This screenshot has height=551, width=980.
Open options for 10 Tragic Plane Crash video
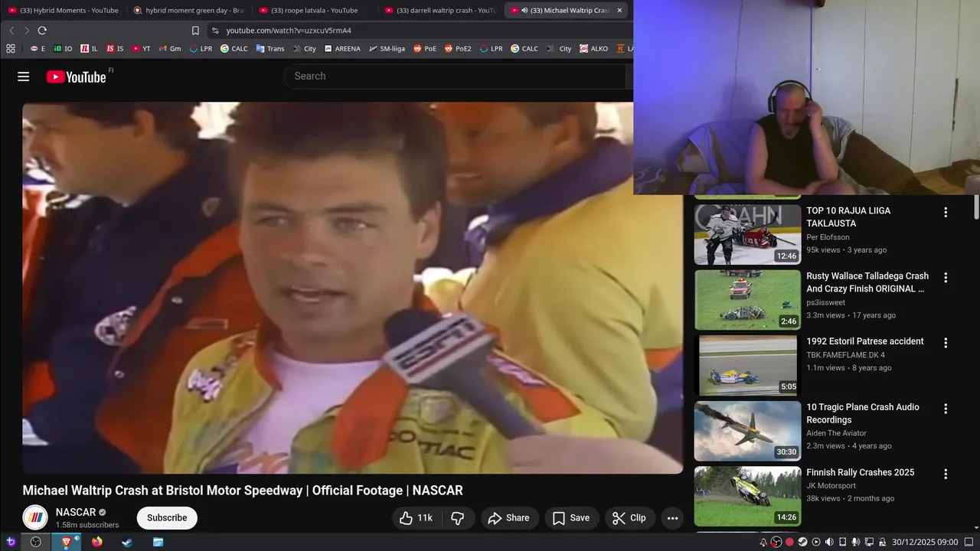[x=946, y=409]
